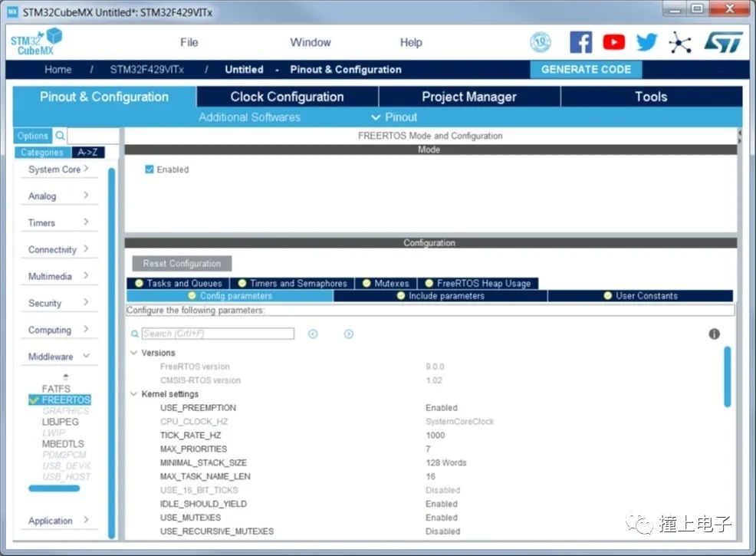Expand the Computing category

[59, 330]
